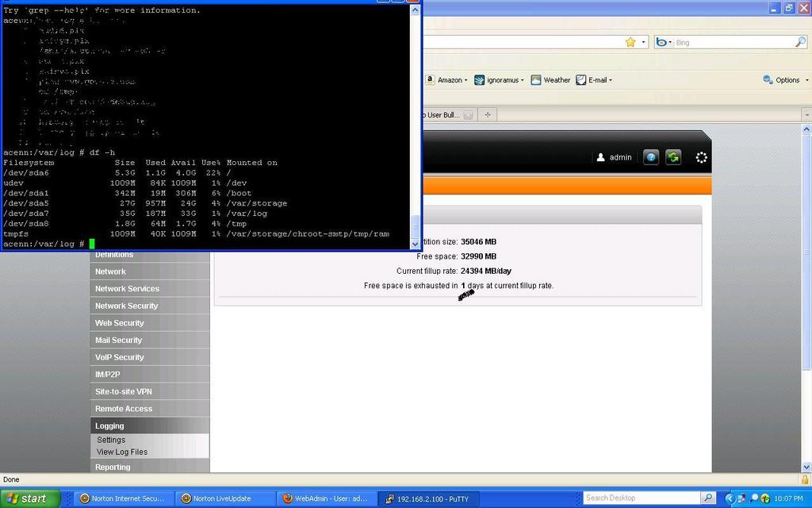The width and height of the screenshot is (812, 508).
Task: Open the Options dropdown menu
Action: tap(786, 80)
